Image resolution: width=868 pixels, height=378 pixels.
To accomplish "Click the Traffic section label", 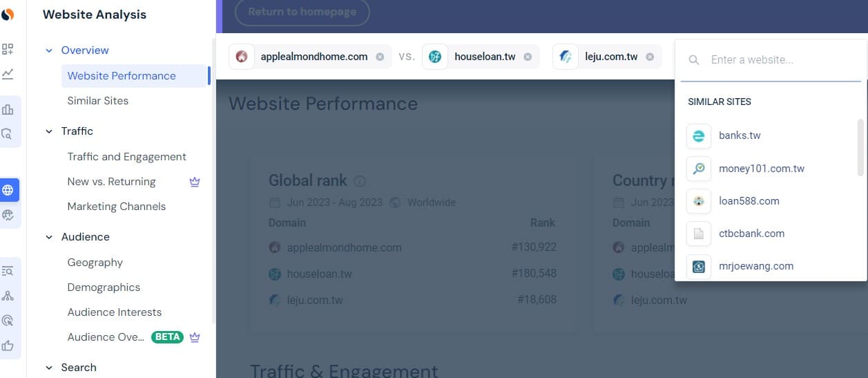I will (x=77, y=131).
